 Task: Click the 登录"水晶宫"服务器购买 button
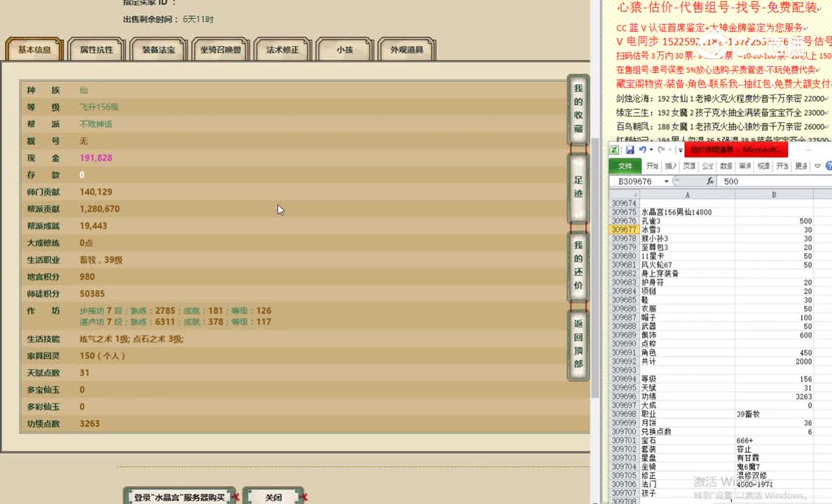pos(179,495)
